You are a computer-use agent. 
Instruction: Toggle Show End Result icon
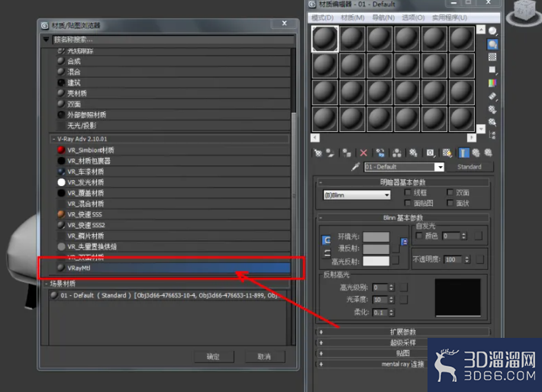pos(463,153)
